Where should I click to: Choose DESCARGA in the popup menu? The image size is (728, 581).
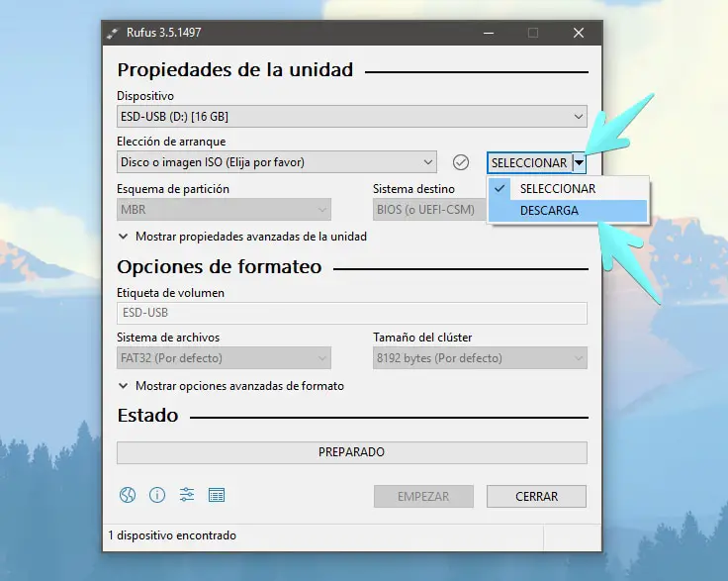click(x=569, y=211)
